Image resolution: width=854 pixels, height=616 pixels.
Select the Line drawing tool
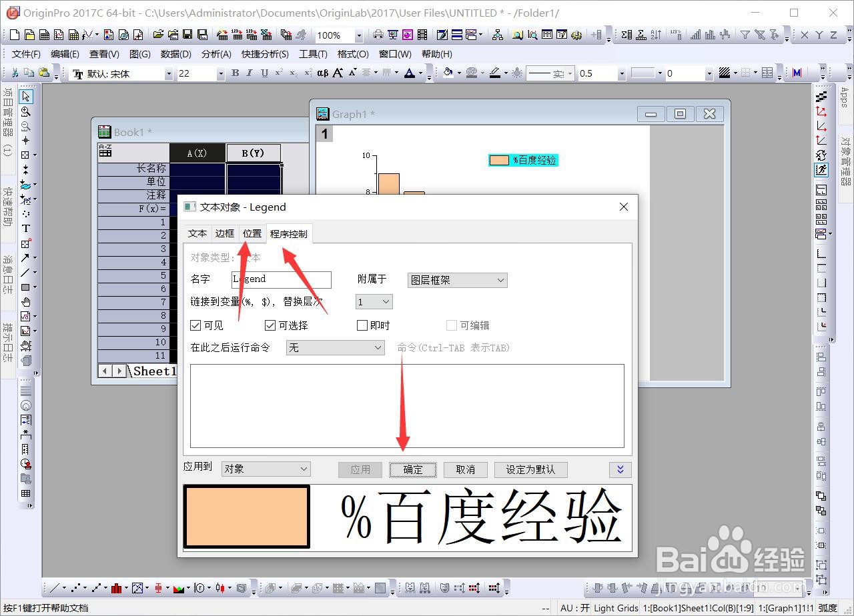(25, 273)
